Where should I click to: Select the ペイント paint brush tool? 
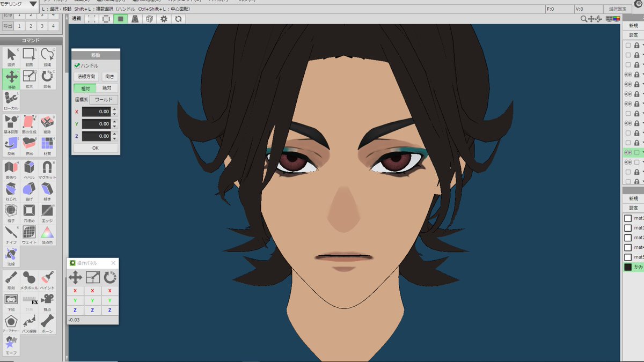(x=47, y=280)
